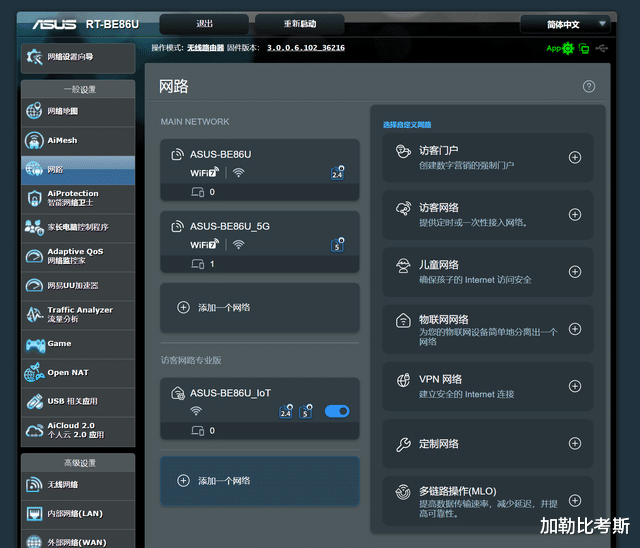Click the USB applications icon
The image size is (640, 548).
pyautogui.click(x=35, y=402)
